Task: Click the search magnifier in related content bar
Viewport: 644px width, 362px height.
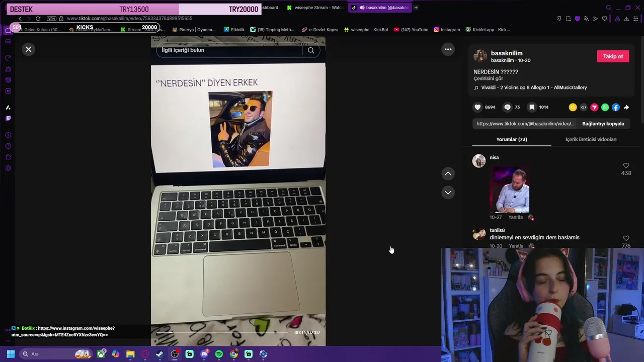Action: coord(311,50)
